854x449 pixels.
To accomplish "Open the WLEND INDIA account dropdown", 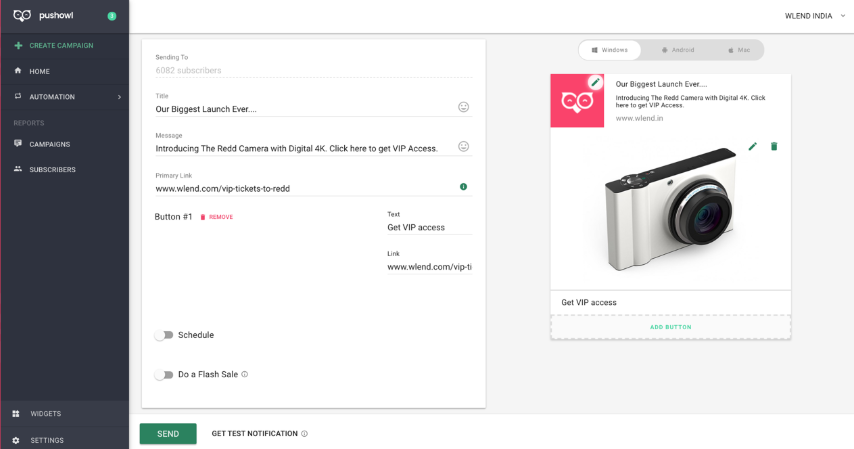I will tap(815, 16).
